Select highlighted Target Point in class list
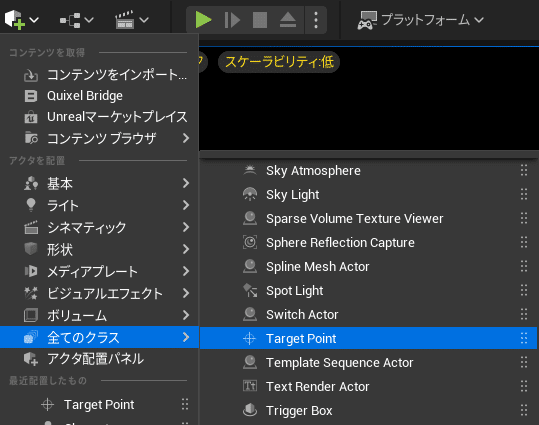Image resolution: width=539 pixels, height=425 pixels. click(368, 338)
